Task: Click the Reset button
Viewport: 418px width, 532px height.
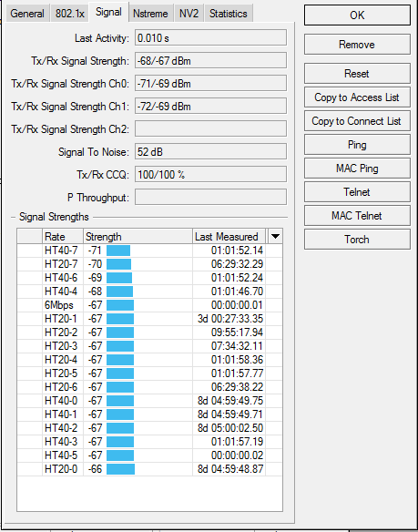Action: [x=357, y=73]
